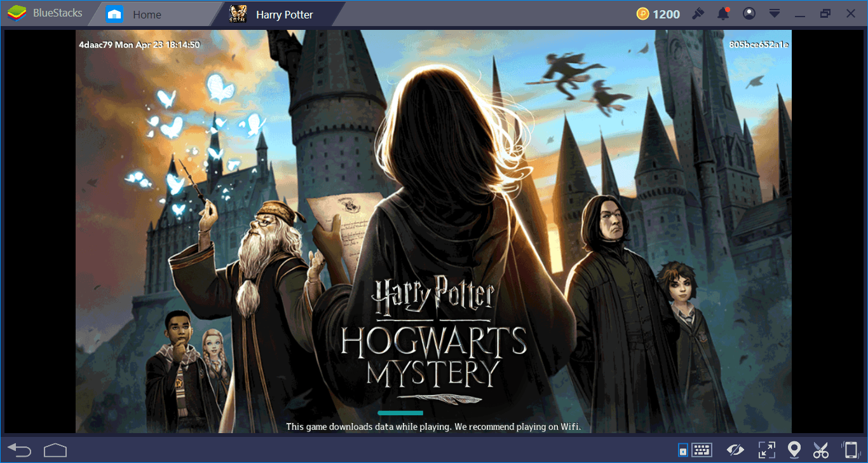Viewport: 868px width, 463px height.
Task: Click the Android home button
Action: [55, 450]
